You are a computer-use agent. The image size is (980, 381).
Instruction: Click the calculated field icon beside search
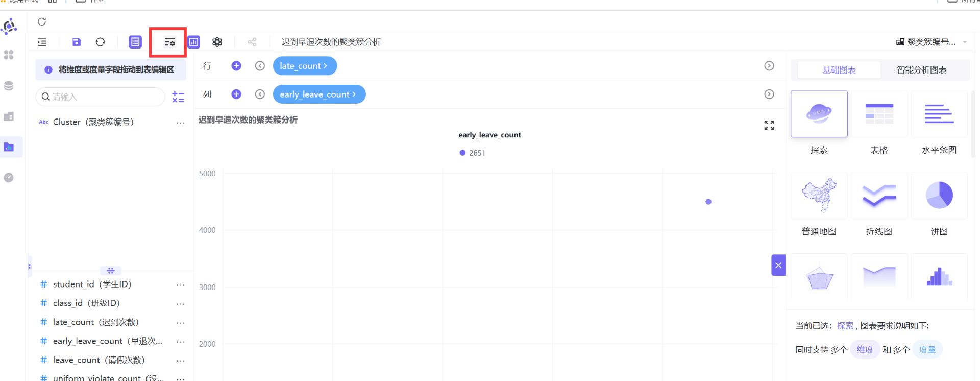178,97
